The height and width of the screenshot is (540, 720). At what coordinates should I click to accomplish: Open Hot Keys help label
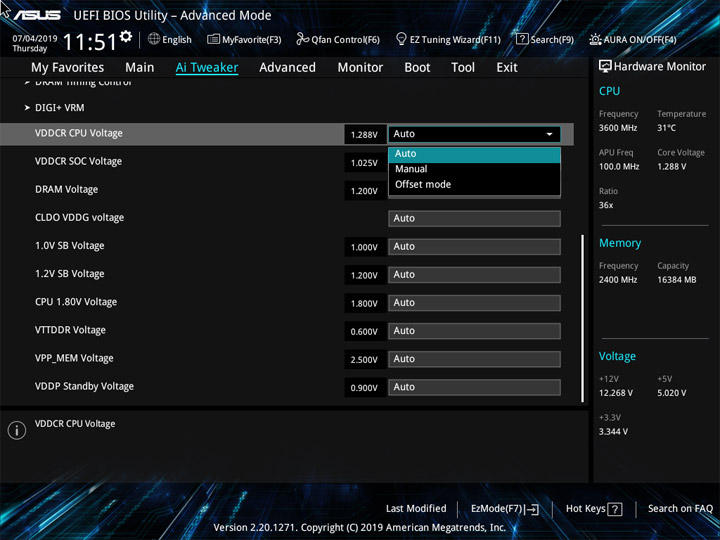point(585,509)
